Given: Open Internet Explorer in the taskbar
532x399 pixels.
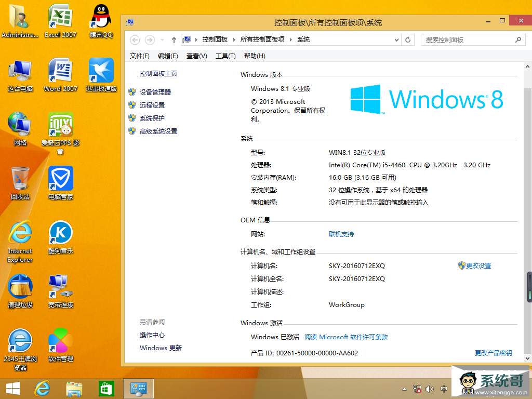Looking at the screenshot, I should point(42,389).
